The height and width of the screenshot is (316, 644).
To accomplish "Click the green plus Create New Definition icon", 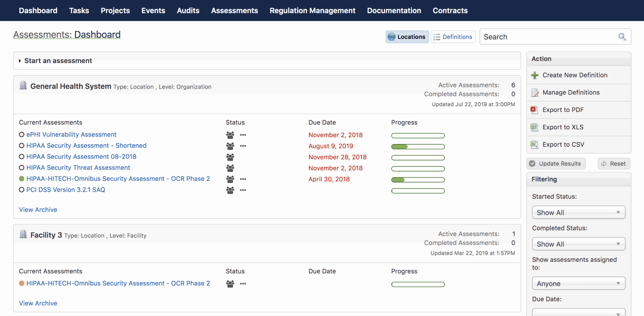I will pos(535,75).
